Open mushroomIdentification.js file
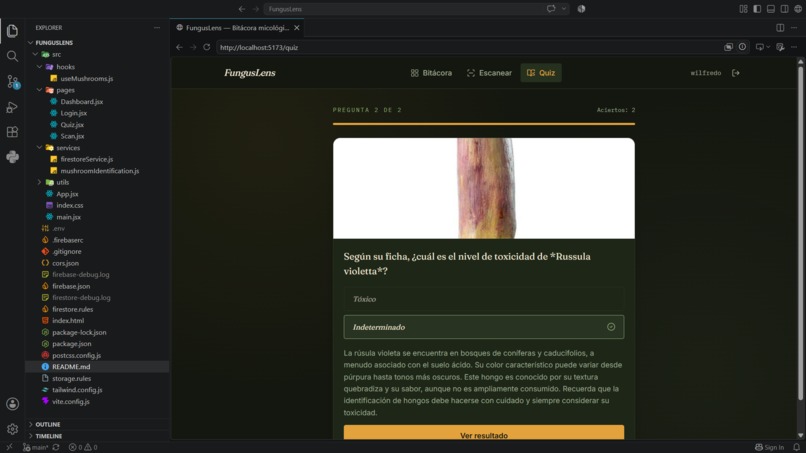The image size is (806, 453). pos(100,171)
